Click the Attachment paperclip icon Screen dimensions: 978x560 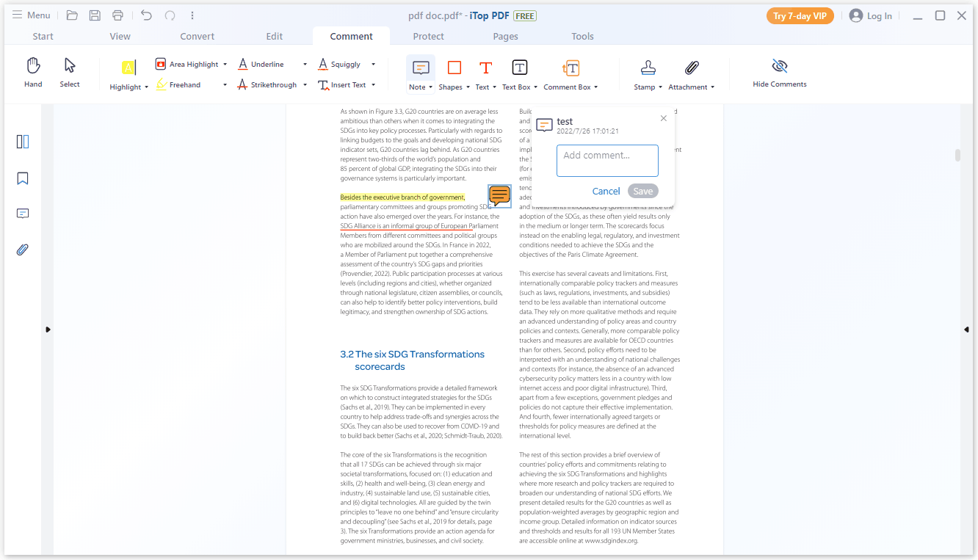pyautogui.click(x=692, y=68)
